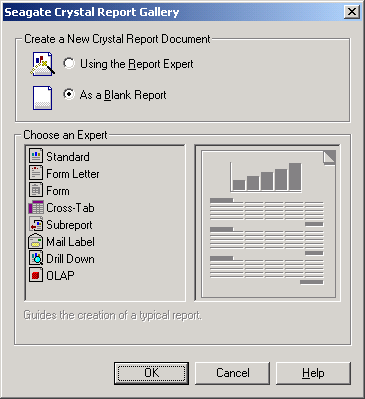
Task: Click the Report Expert wizard document icon
Action: pyautogui.click(x=43, y=64)
